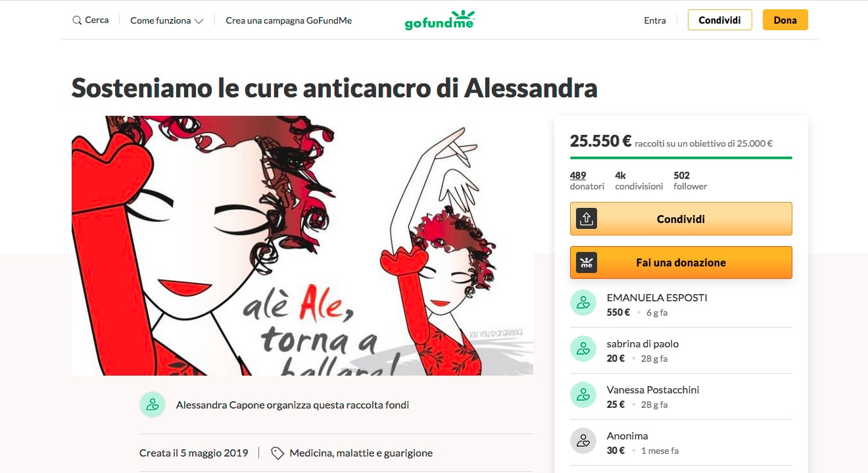Viewport: 868px width, 473px height.
Task: Click the white Condividi header button
Action: 720,20
